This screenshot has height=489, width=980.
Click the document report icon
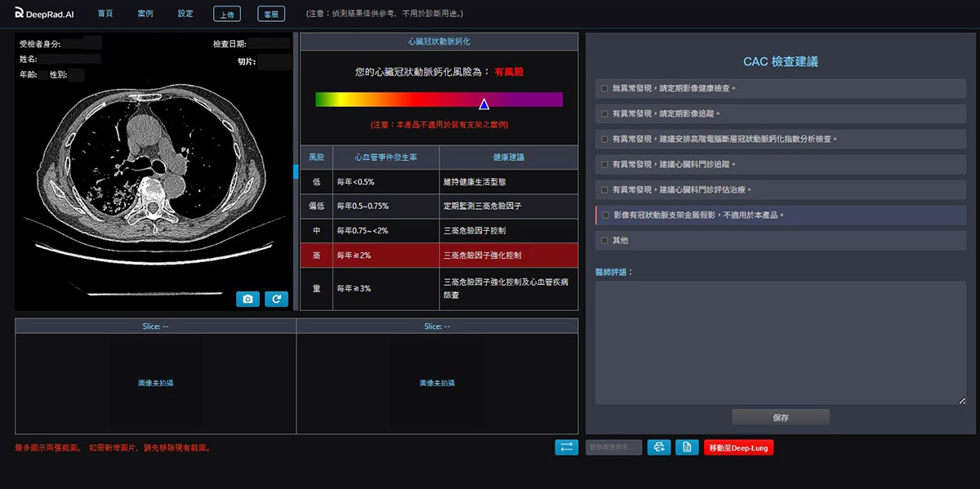pos(687,447)
